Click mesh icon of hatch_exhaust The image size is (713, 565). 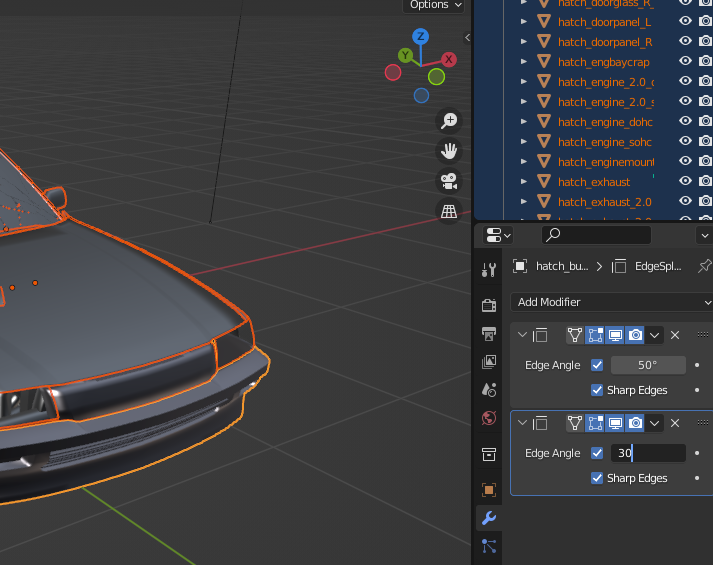(x=544, y=181)
